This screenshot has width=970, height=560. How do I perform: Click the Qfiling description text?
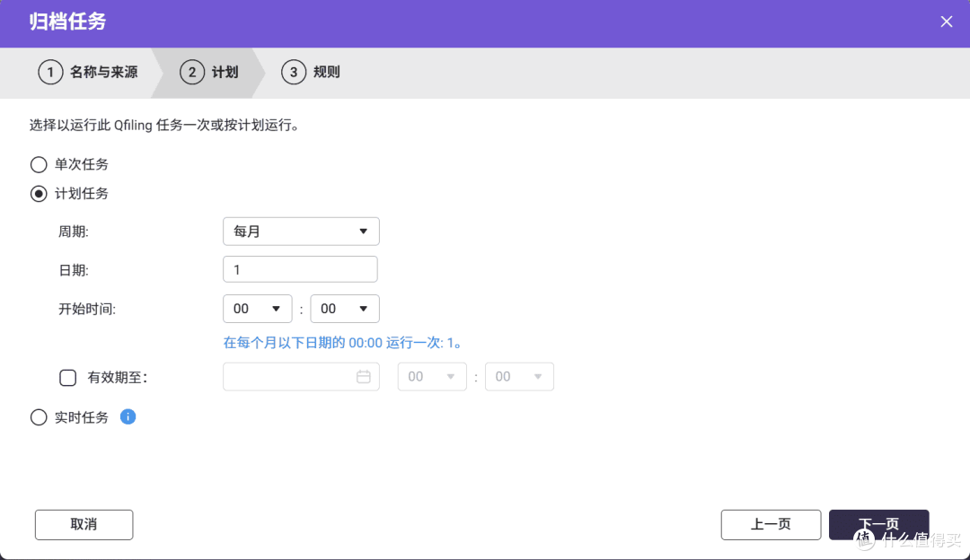coord(164,126)
